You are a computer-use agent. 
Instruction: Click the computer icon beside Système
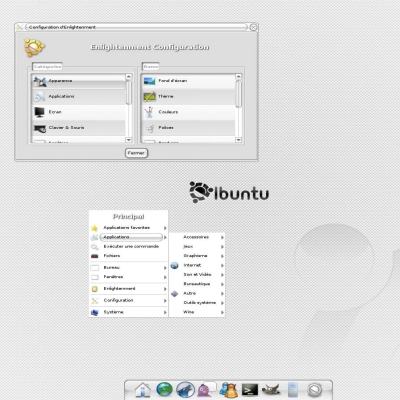pos(95,312)
